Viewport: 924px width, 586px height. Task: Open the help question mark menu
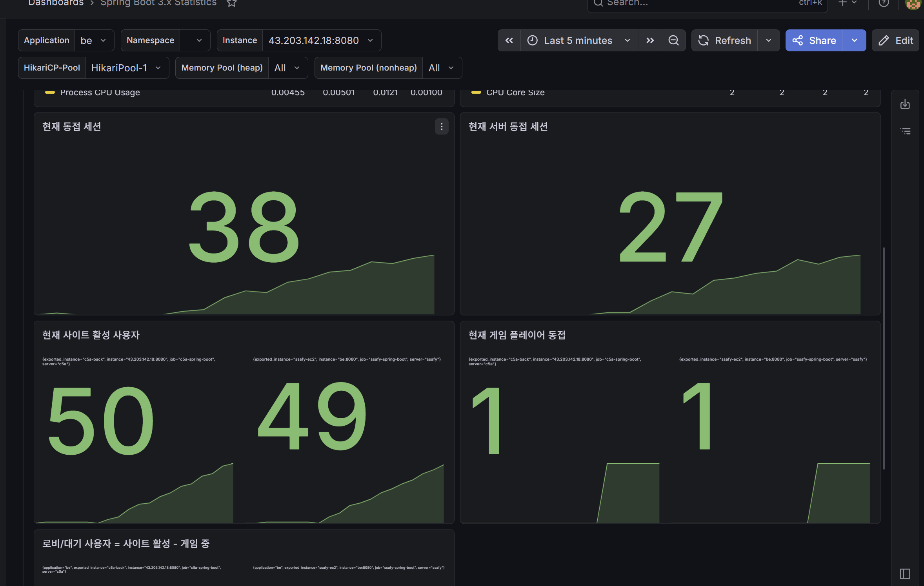coord(884,3)
